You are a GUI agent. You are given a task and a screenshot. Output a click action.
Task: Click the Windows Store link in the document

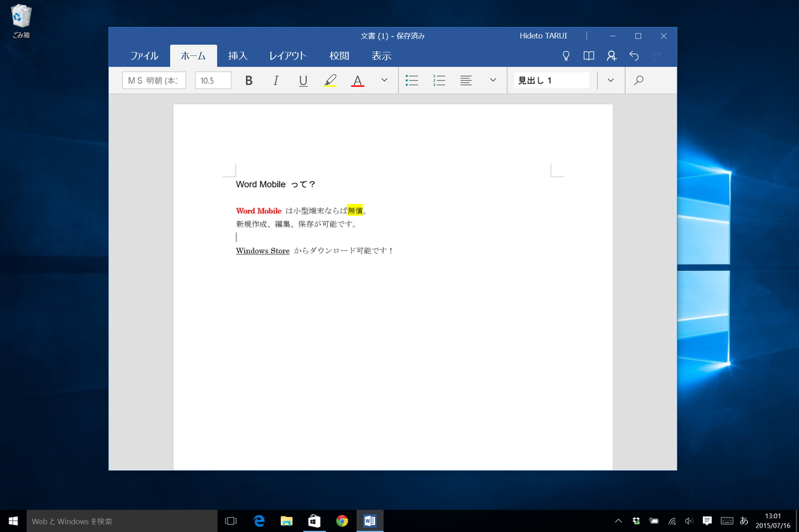[262, 250]
